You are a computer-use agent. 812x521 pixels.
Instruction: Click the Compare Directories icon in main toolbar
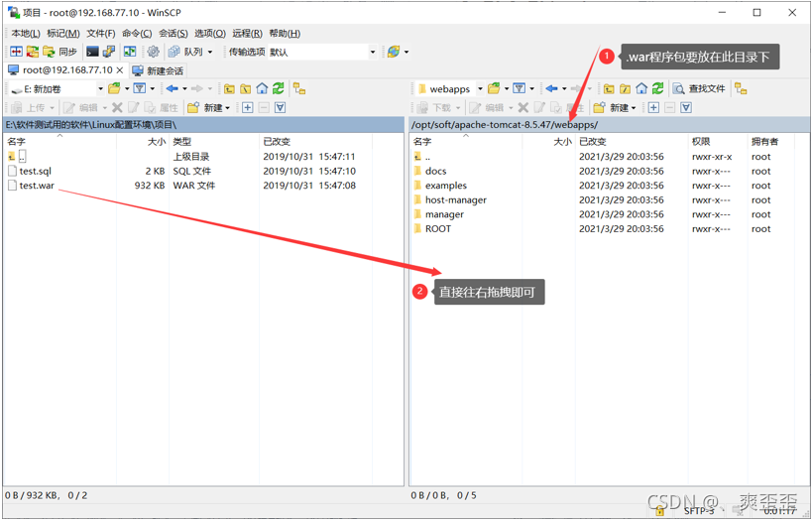tap(17, 52)
